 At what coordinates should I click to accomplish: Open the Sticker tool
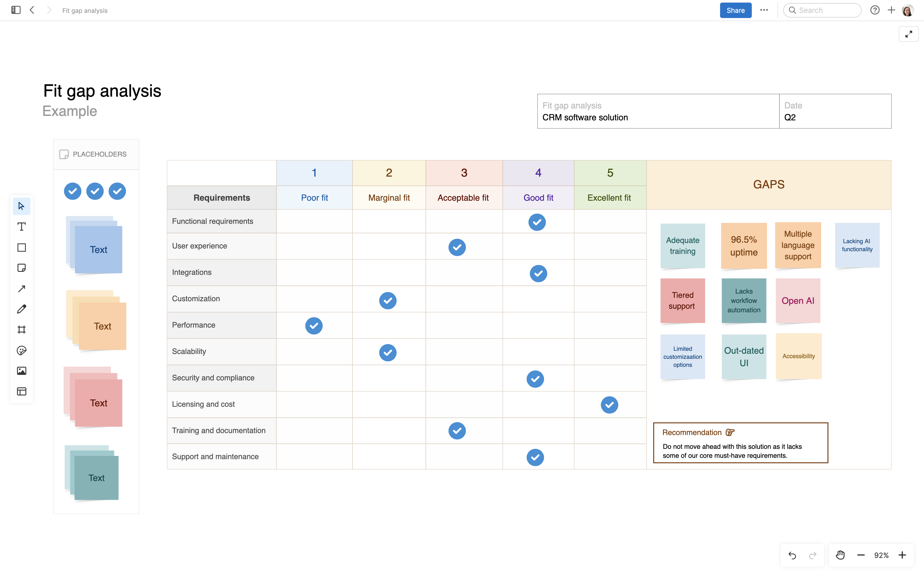[21, 350]
